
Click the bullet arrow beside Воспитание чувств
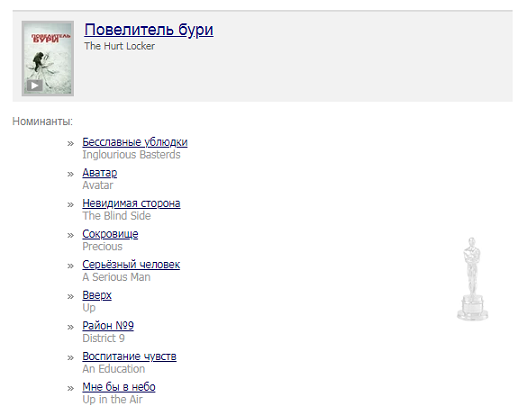(x=70, y=358)
